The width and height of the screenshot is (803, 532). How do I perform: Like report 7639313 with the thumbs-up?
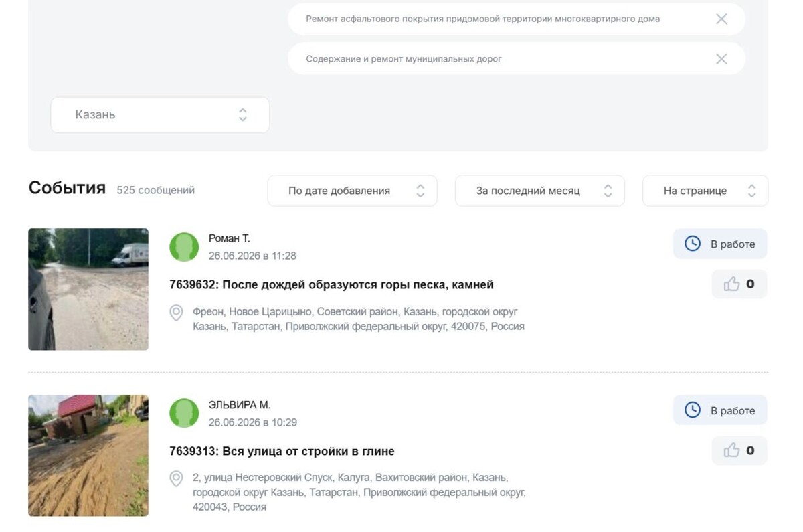(739, 451)
